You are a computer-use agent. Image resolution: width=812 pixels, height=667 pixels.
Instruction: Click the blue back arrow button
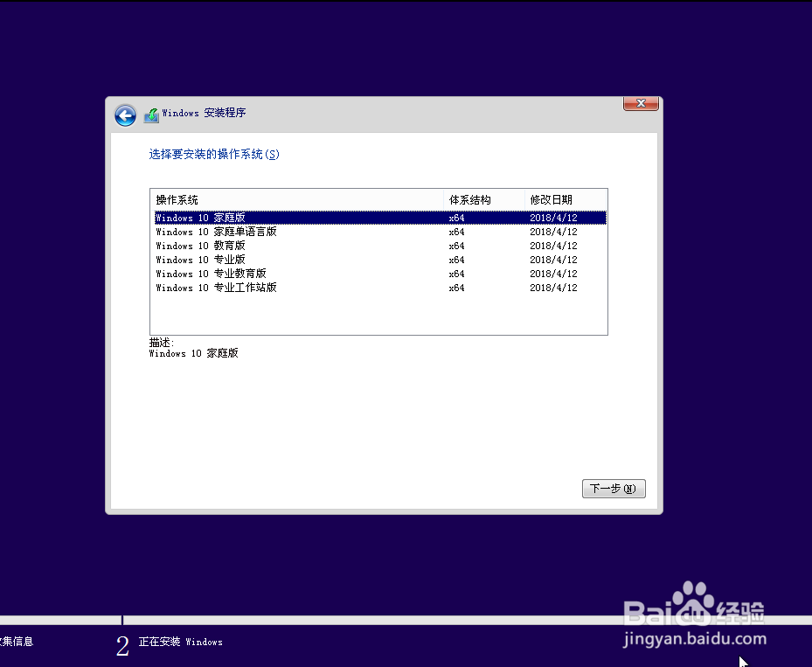click(x=125, y=115)
